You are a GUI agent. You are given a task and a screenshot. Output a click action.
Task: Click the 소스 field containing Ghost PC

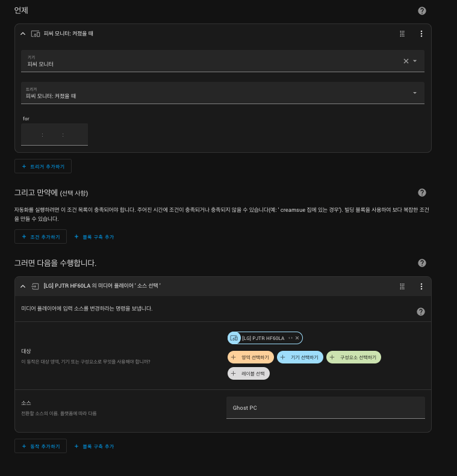(x=325, y=407)
